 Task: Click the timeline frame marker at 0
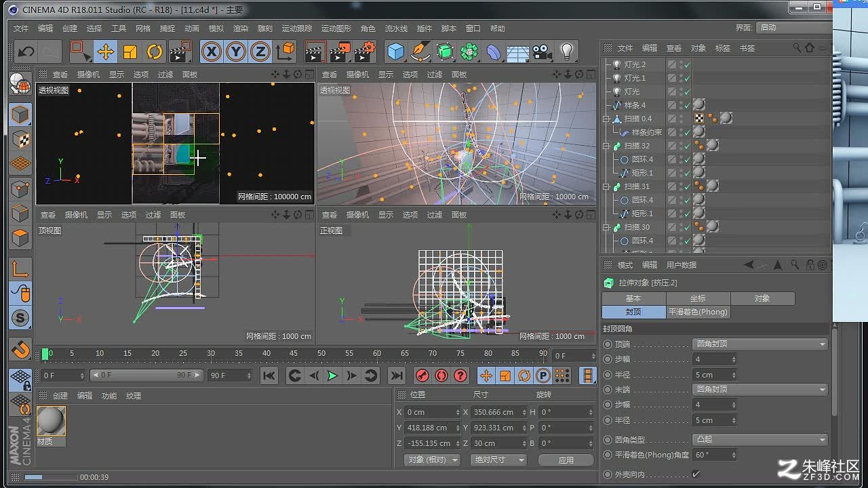coord(45,354)
